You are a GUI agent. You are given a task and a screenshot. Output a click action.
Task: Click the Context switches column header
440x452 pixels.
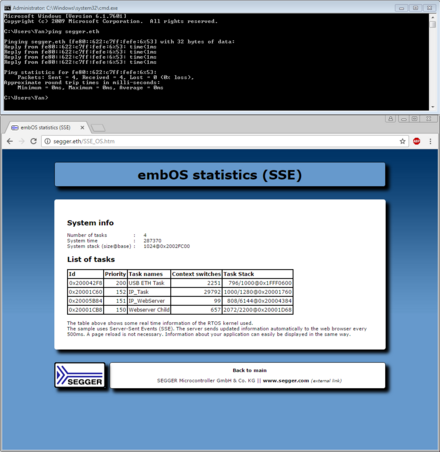click(196, 274)
